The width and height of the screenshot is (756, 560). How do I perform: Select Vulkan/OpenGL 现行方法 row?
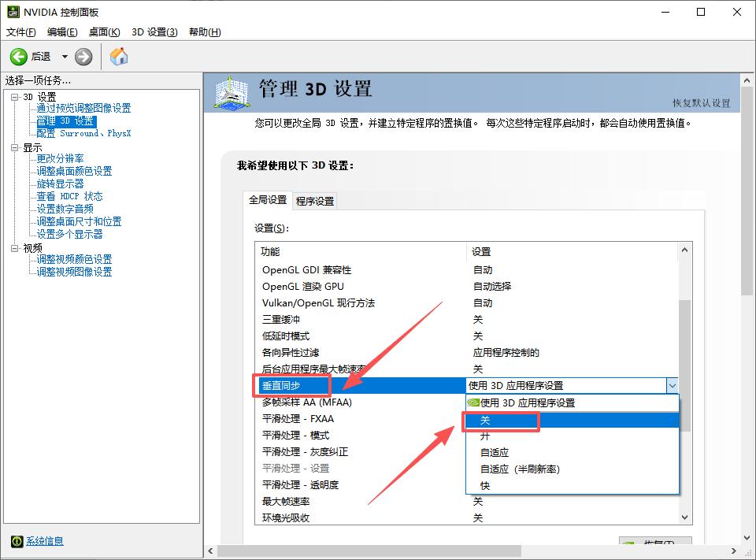point(466,302)
